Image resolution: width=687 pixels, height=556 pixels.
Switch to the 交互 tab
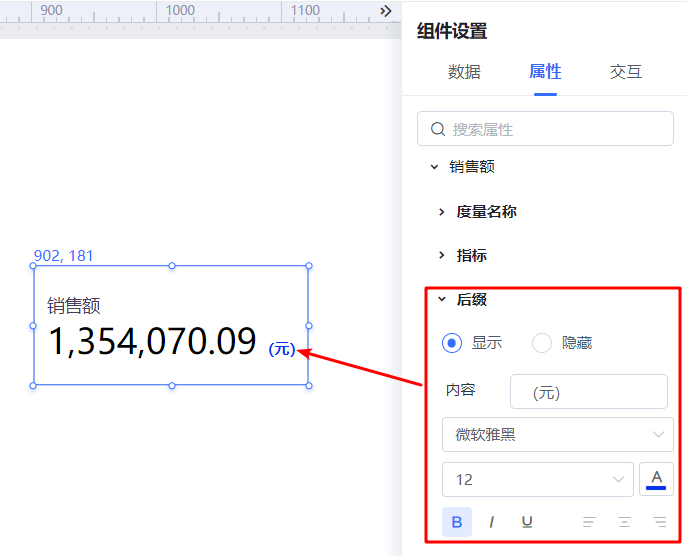click(626, 71)
